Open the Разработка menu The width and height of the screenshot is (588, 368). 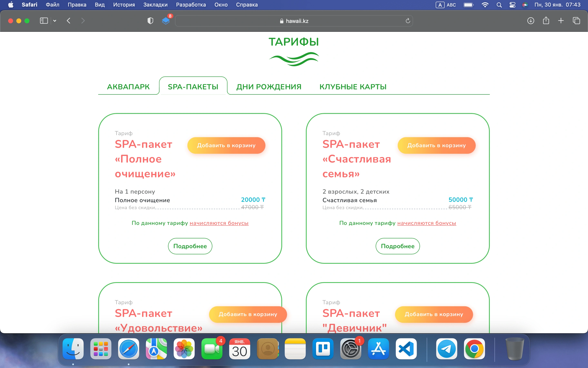(x=191, y=5)
